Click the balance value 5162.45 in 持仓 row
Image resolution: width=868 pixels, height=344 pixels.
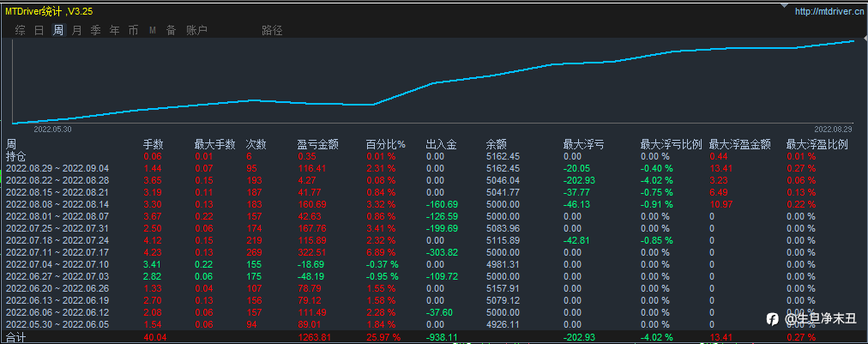[503, 157]
